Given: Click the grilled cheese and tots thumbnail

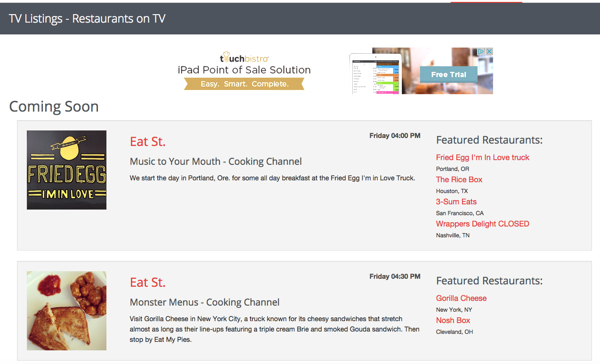Looking at the screenshot, I should [66, 310].
